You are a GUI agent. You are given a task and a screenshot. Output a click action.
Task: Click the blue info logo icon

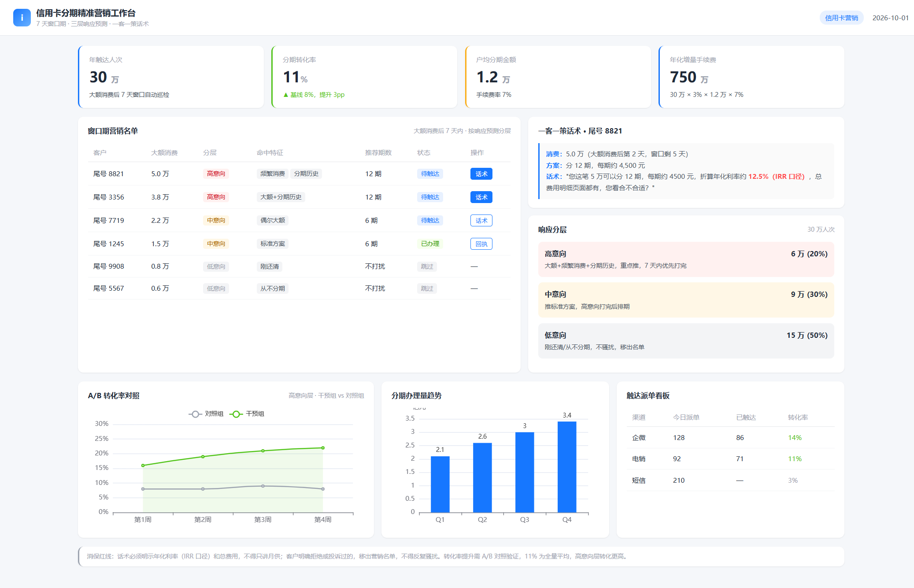pos(22,18)
